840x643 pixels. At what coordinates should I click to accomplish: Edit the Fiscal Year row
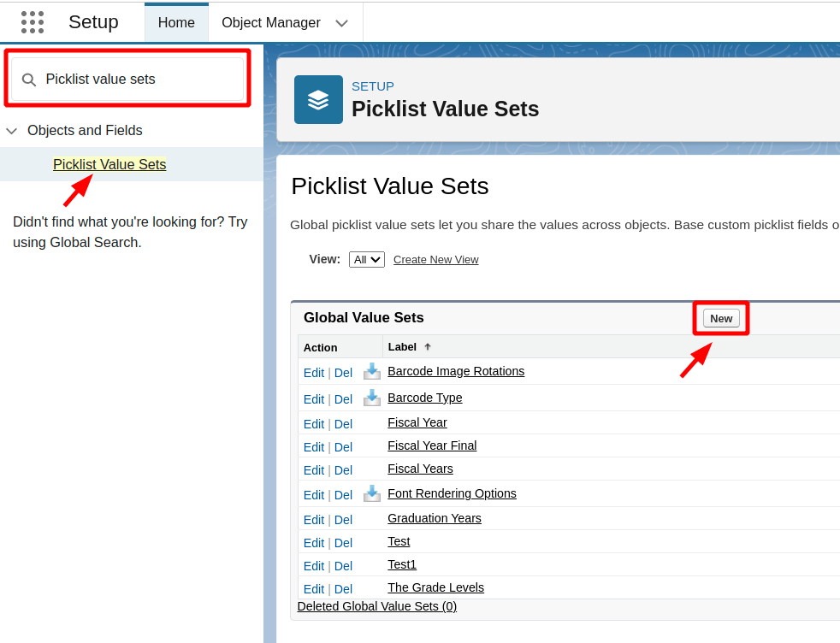click(313, 424)
